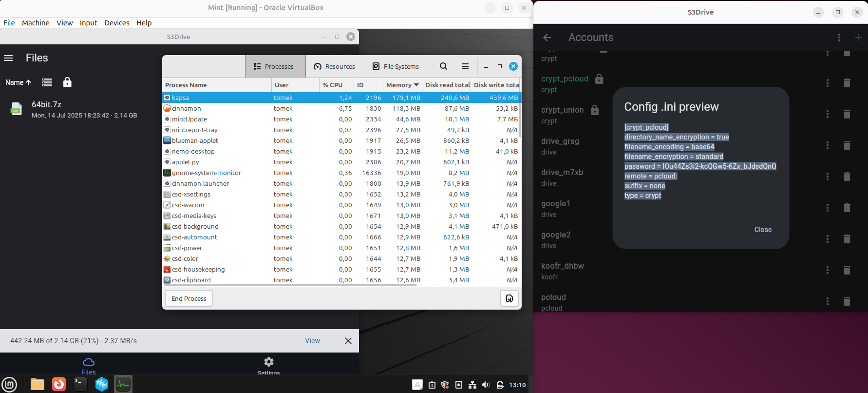The height and width of the screenshot is (393, 868).
Task: Select the mintUpdate process
Action: pos(341,119)
